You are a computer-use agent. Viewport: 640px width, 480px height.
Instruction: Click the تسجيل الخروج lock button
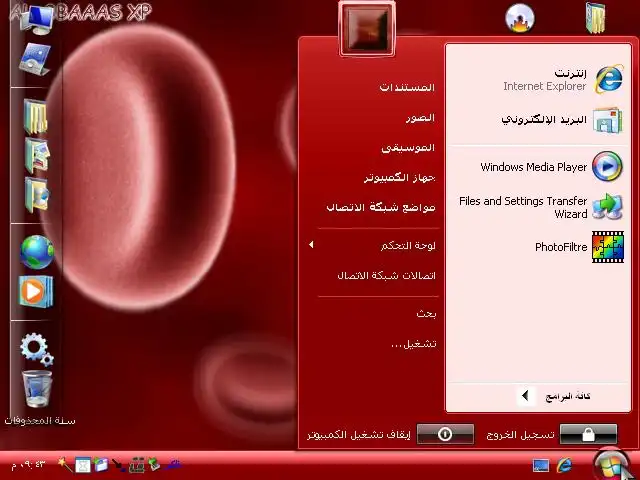pos(588,434)
